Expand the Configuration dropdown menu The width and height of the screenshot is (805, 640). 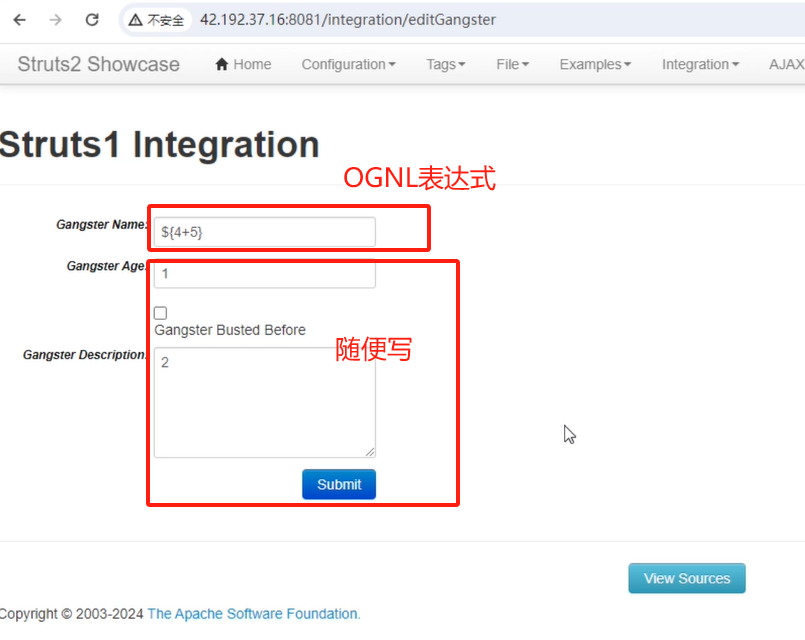349,64
